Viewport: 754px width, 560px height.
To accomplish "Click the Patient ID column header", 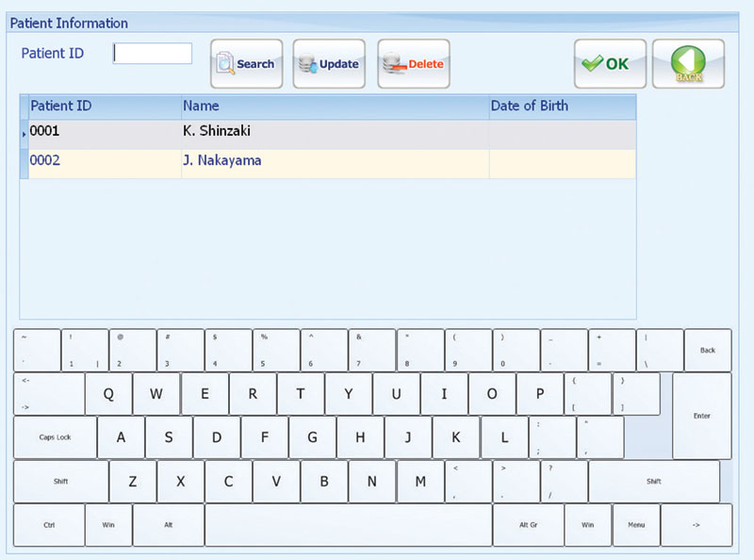I will point(104,107).
